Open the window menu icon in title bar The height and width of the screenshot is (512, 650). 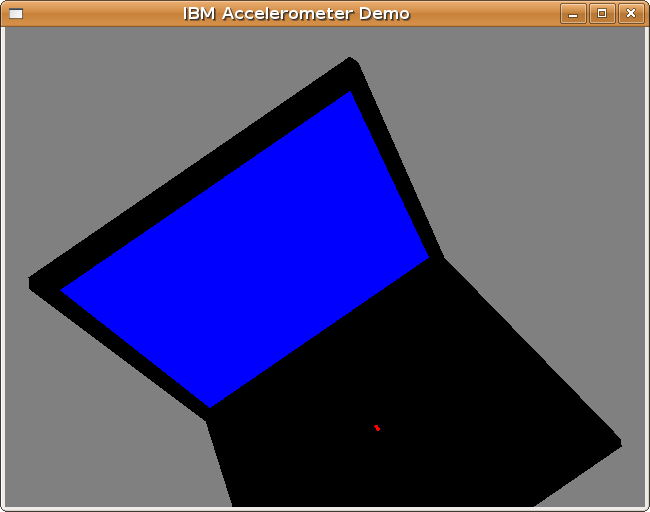pyautogui.click(x=16, y=14)
